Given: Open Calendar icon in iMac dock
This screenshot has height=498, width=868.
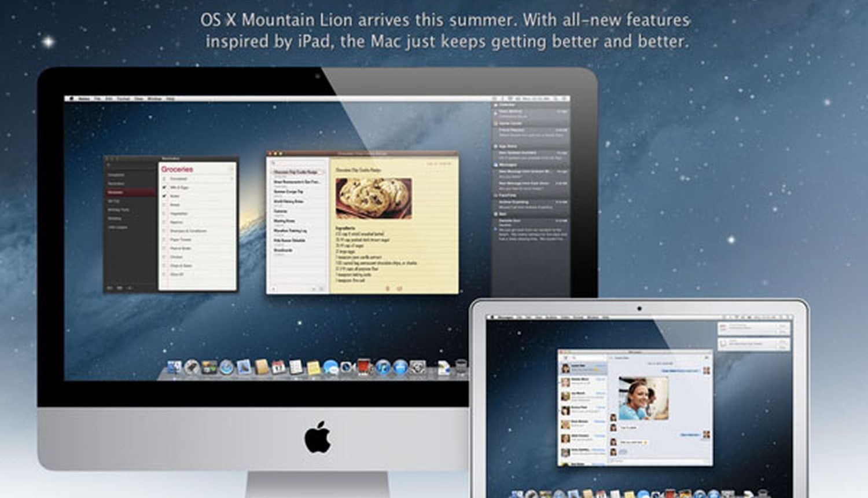Looking at the screenshot, I should click(x=278, y=367).
